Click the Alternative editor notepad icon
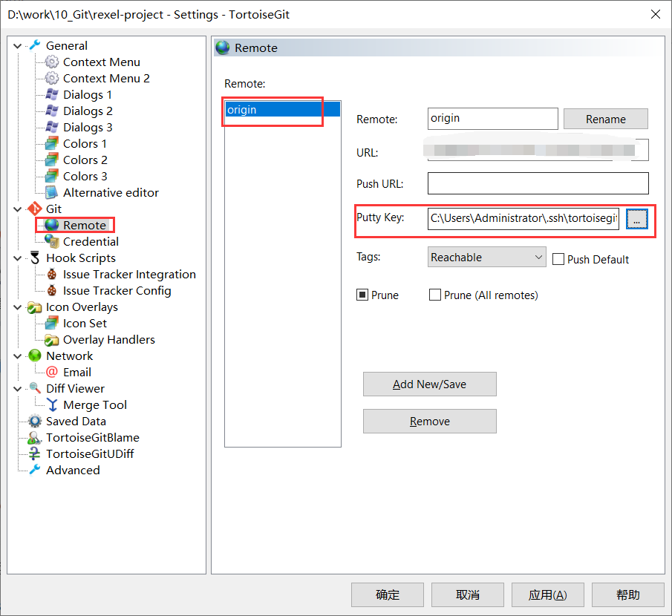Screen dimensions: 672x616 [x=52, y=192]
